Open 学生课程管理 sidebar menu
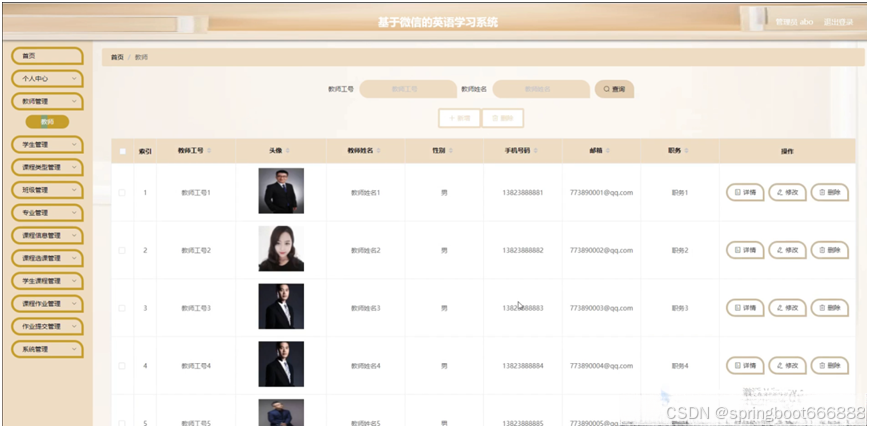Screen dimensions: 869x428 [47, 281]
